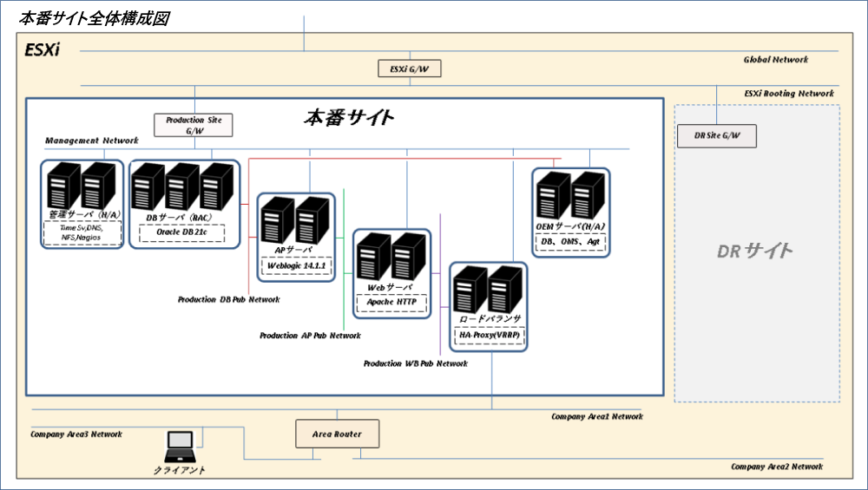Select the ESXi G/W box
This screenshot has width=868, height=490.
pyautogui.click(x=410, y=69)
